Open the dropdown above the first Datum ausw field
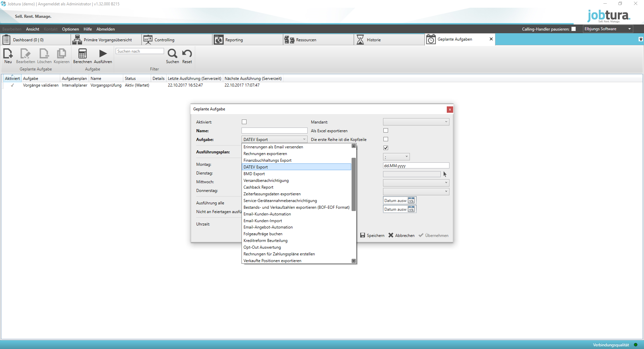Image resolution: width=644 pixels, height=349 pixels. (416, 192)
